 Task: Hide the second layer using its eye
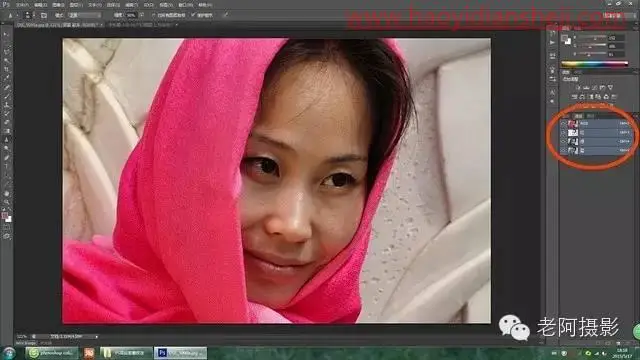pyautogui.click(x=563, y=132)
